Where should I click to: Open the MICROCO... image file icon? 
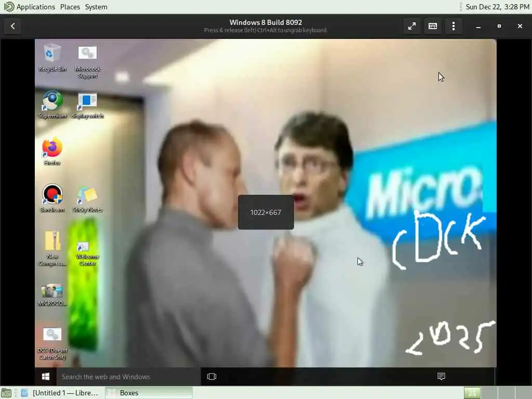[52, 295]
